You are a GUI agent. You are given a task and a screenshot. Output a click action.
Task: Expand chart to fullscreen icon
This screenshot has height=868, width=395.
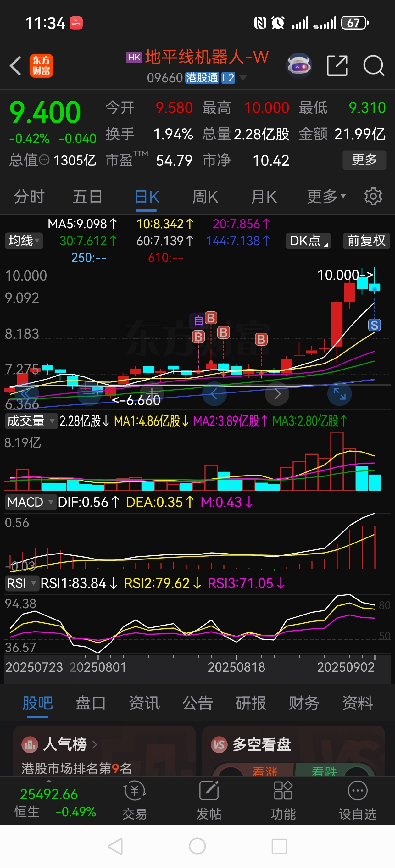(x=339, y=393)
